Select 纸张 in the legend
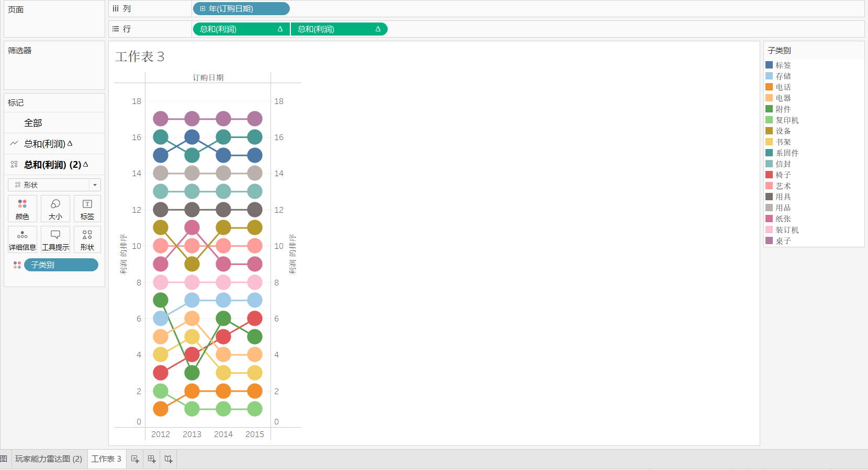 coord(783,219)
